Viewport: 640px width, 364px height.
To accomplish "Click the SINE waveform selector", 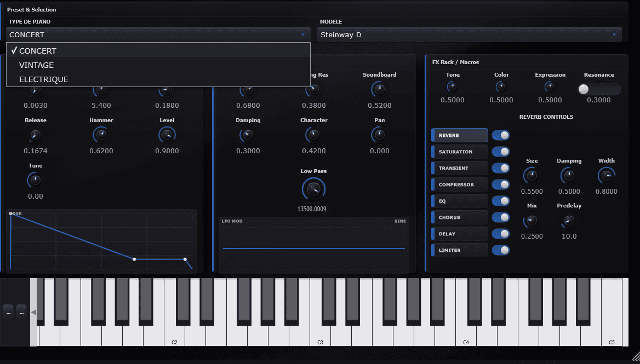I will (x=400, y=221).
